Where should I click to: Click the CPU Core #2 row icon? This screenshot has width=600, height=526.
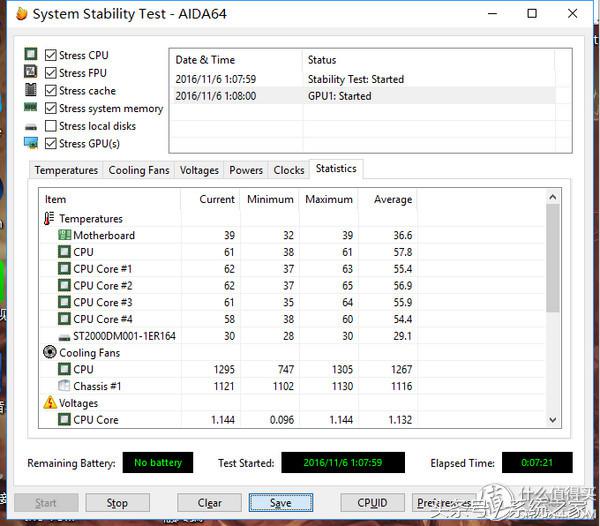[x=64, y=285]
